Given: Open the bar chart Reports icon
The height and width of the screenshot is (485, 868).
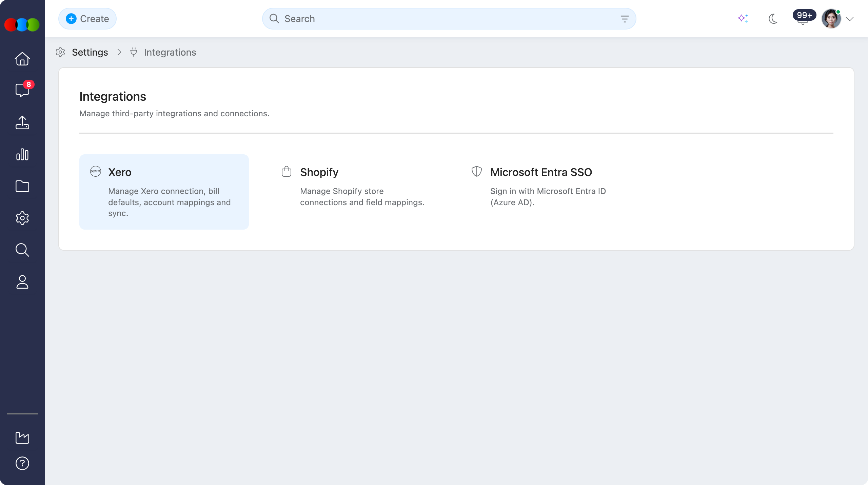Looking at the screenshot, I should pyautogui.click(x=22, y=154).
